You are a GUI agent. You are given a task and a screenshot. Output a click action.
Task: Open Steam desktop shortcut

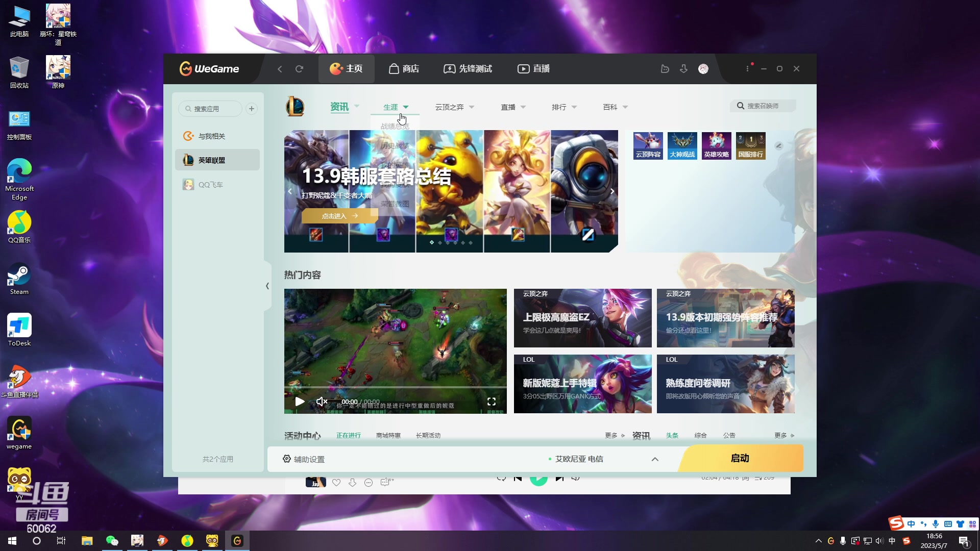(x=19, y=279)
